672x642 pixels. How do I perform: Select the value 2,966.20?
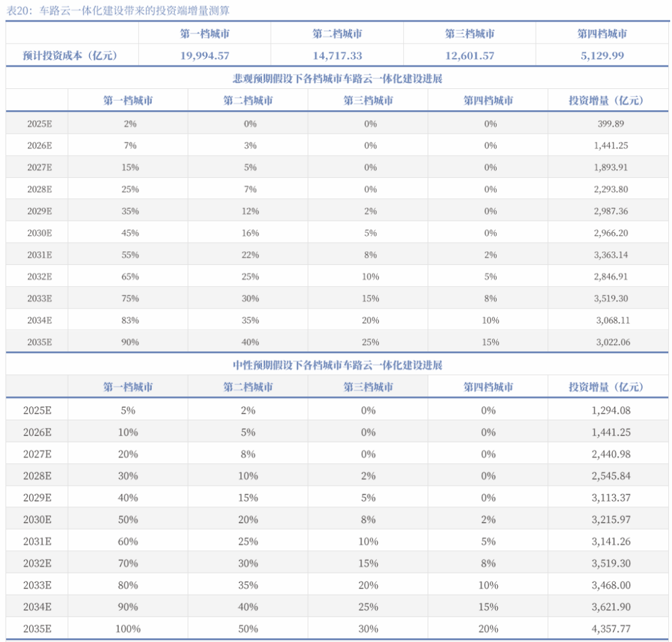tap(611, 233)
